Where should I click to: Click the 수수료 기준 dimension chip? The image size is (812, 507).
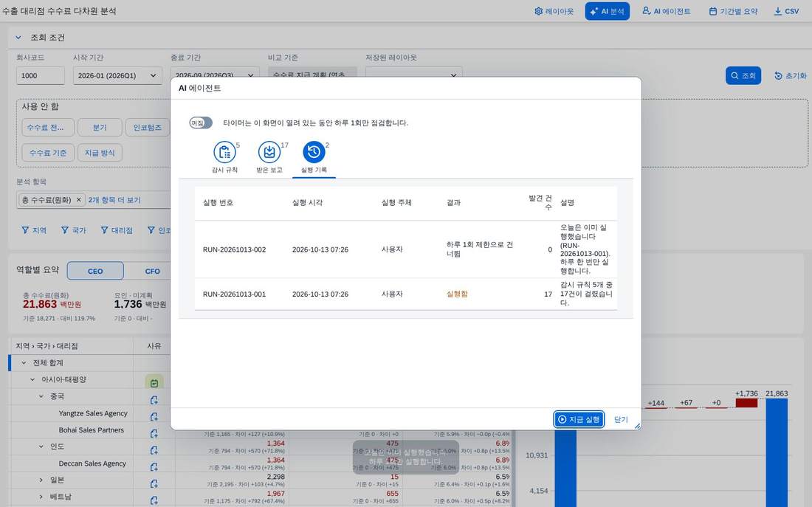[48, 153]
